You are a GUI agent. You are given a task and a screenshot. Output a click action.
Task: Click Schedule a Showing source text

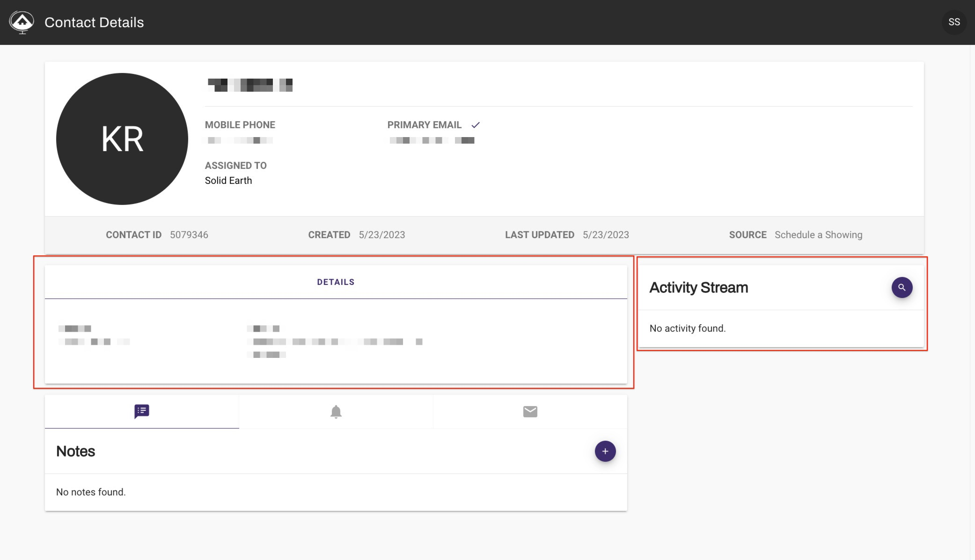[x=818, y=235]
